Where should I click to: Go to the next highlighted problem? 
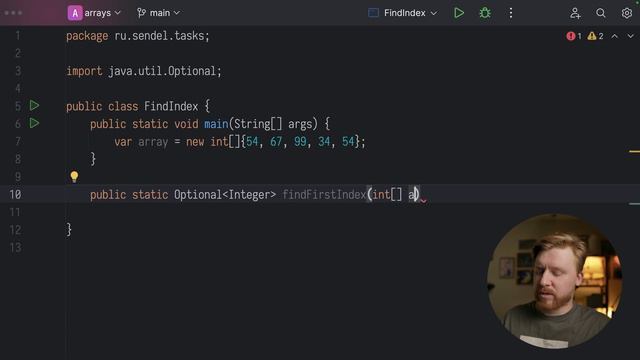coord(630,36)
